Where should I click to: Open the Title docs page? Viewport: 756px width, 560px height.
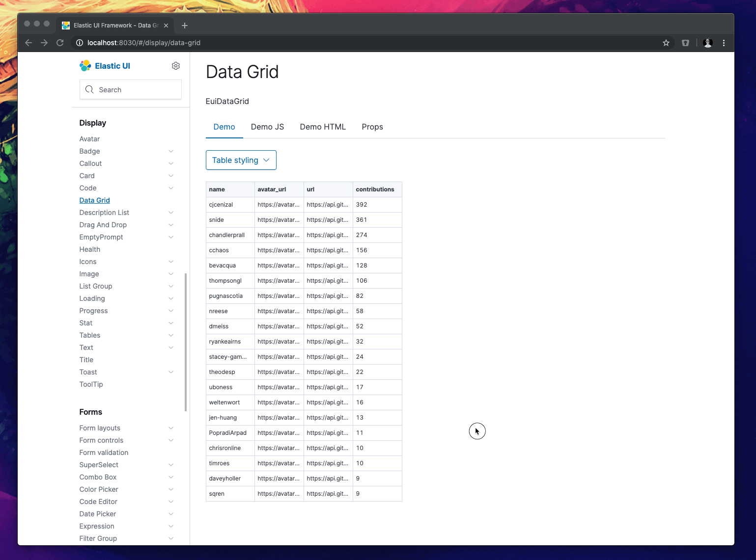tap(86, 360)
